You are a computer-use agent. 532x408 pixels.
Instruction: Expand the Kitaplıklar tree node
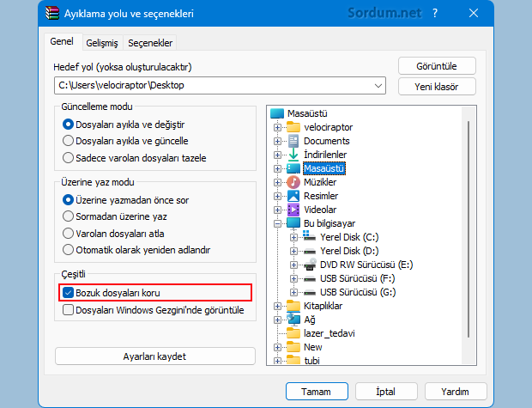coord(277,307)
